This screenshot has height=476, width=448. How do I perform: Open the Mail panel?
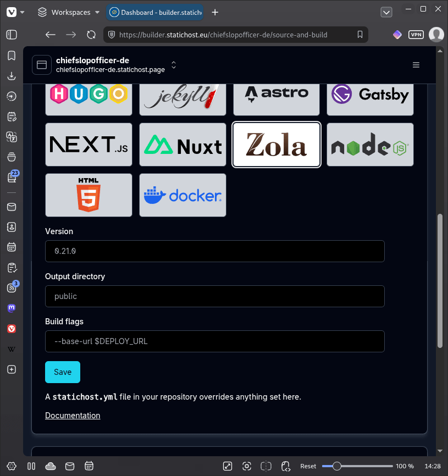[12, 207]
